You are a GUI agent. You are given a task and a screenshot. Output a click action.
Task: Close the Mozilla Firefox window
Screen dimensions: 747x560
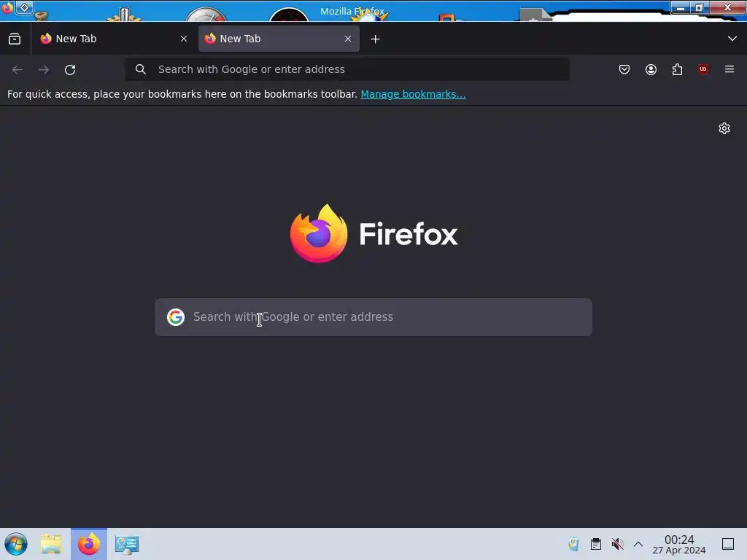click(727, 7)
